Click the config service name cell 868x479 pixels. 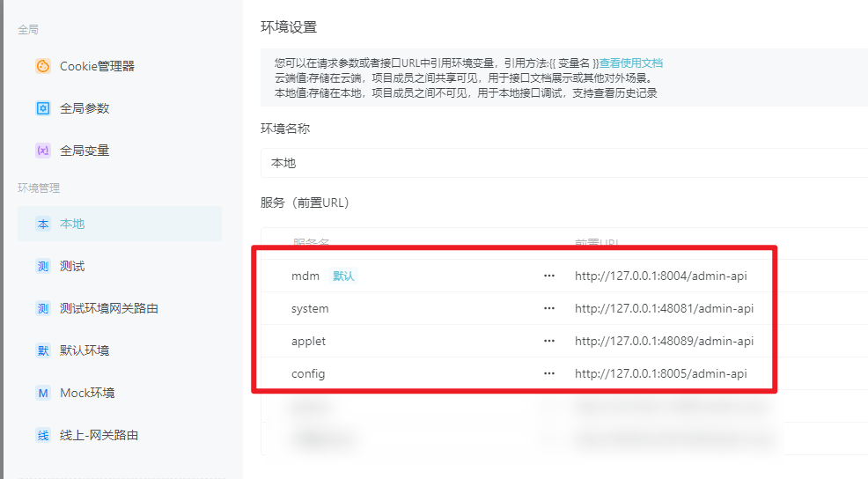click(x=308, y=374)
